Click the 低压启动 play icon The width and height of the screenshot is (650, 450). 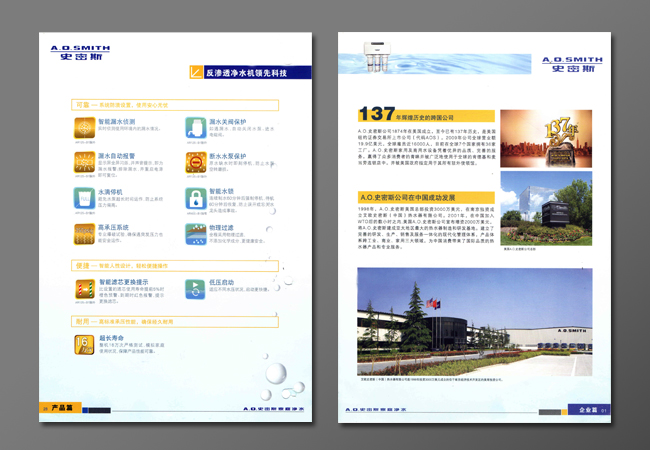[195, 289]
